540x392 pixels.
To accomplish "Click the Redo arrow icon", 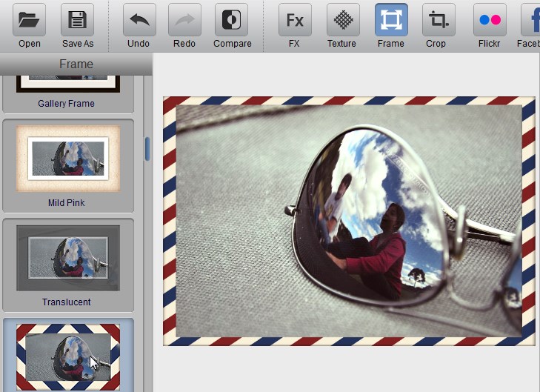I will click(x=185, y=19).
